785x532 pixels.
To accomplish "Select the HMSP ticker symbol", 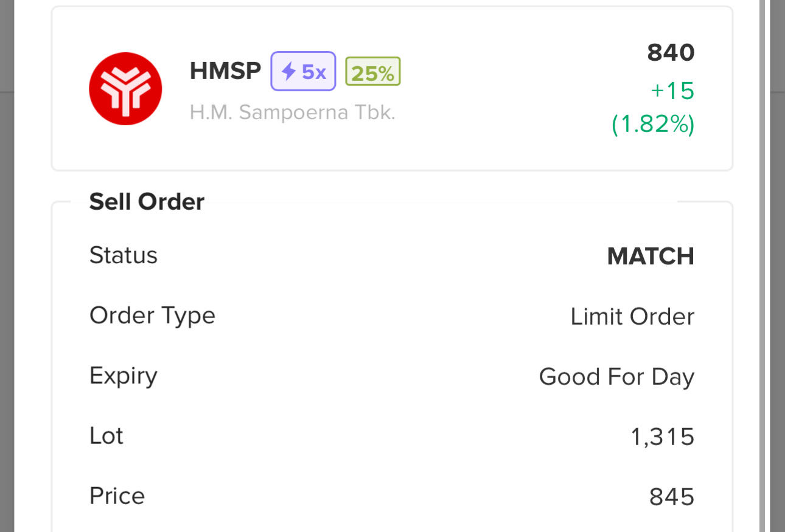I will pos(225,72).
